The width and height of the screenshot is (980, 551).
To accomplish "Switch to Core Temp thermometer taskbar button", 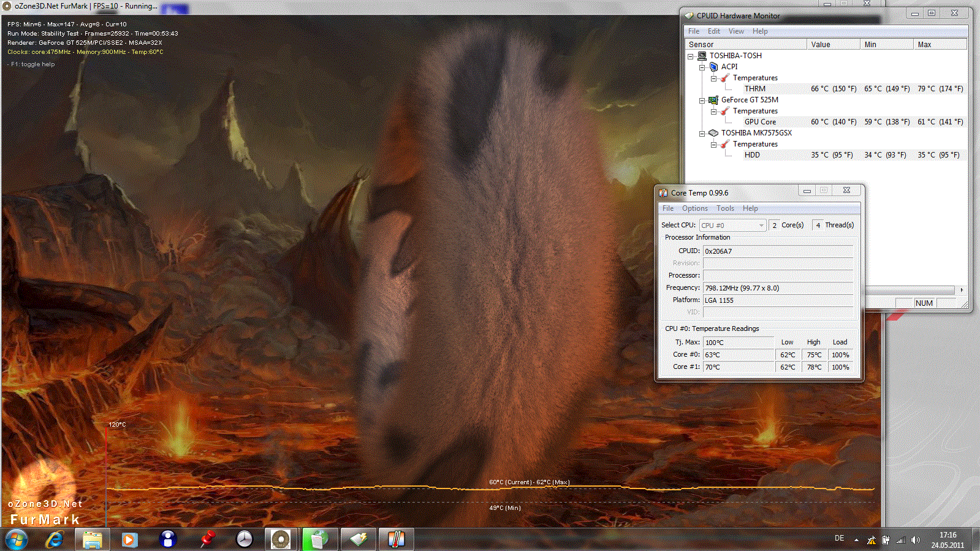I will [x=396, y=539].
